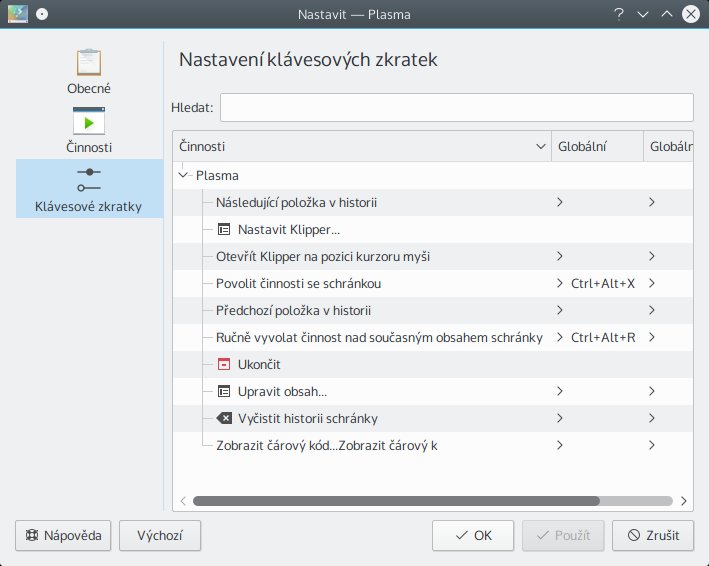Click the title bar help question mark

coord(619,15)
